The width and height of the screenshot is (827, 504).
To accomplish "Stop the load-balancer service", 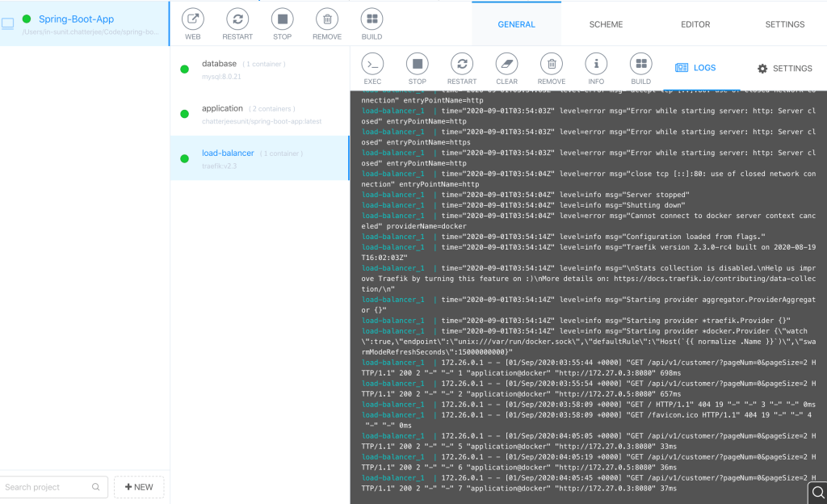I will tap(417, 65).
